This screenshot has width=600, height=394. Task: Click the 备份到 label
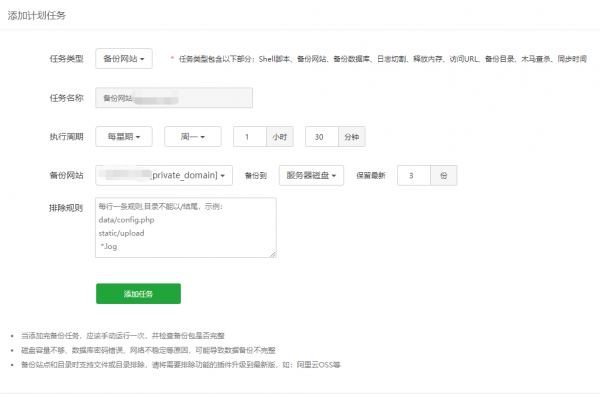tap(256, 176)
